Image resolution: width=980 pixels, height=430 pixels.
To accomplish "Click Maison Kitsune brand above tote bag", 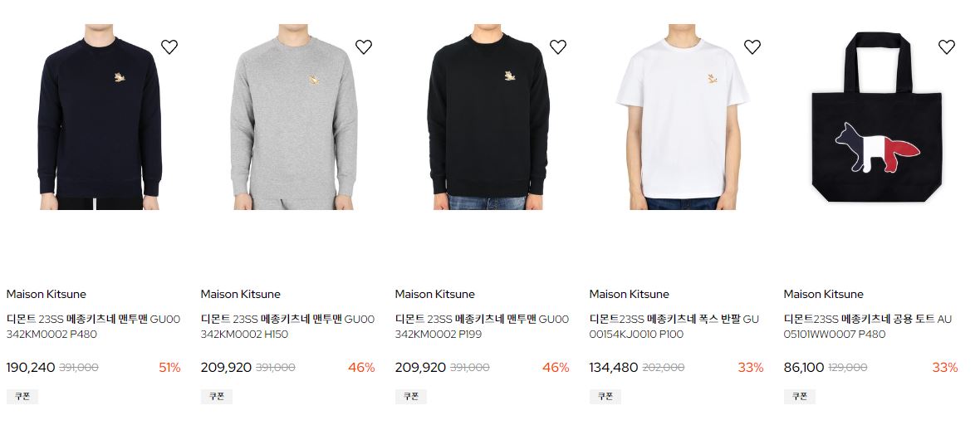I will pos(824,294).
